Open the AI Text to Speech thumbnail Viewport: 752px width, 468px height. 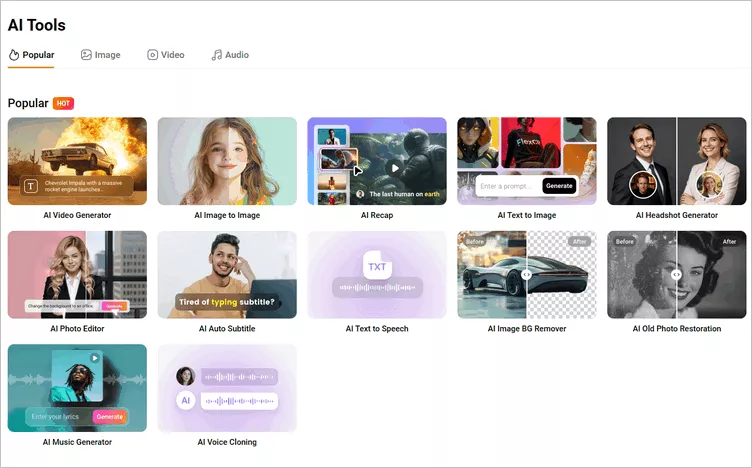point(377,275)
